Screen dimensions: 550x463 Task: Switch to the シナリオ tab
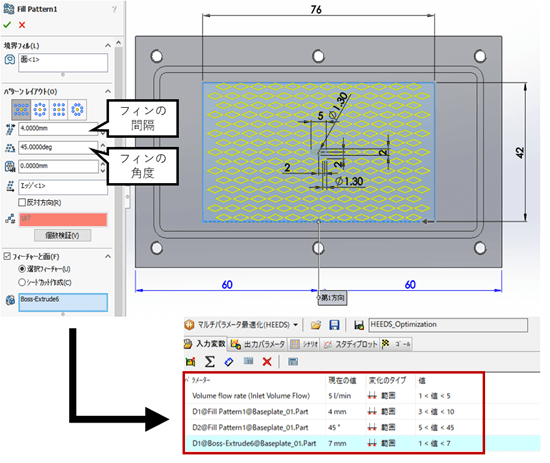click(304, 344)
